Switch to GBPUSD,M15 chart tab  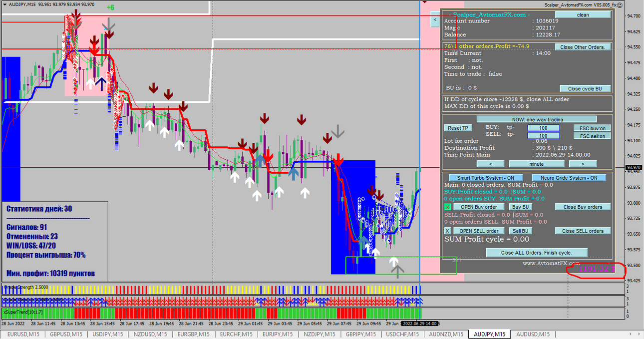click(x=65, y=334)
